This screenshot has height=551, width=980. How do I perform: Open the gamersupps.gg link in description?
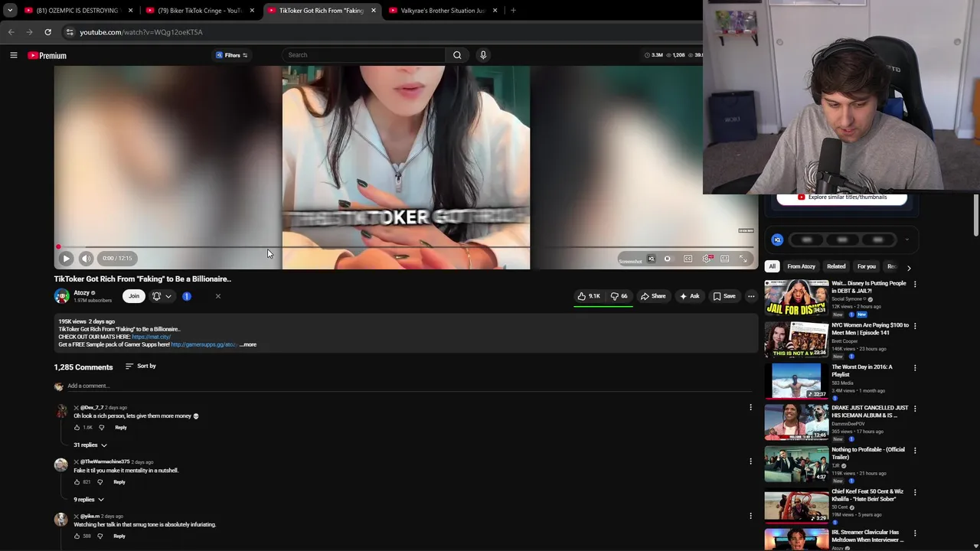[x=204, y=345]
